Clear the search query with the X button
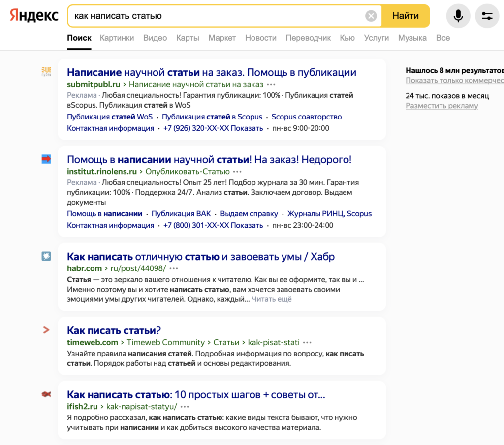Viewport: 504px width, 445px height. (371, 16)
